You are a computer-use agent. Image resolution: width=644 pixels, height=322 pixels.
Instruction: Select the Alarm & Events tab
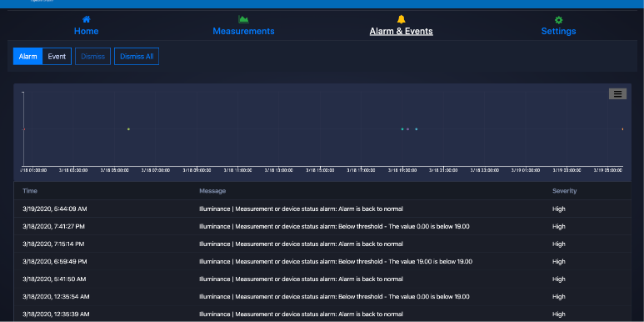pos(402,31)
